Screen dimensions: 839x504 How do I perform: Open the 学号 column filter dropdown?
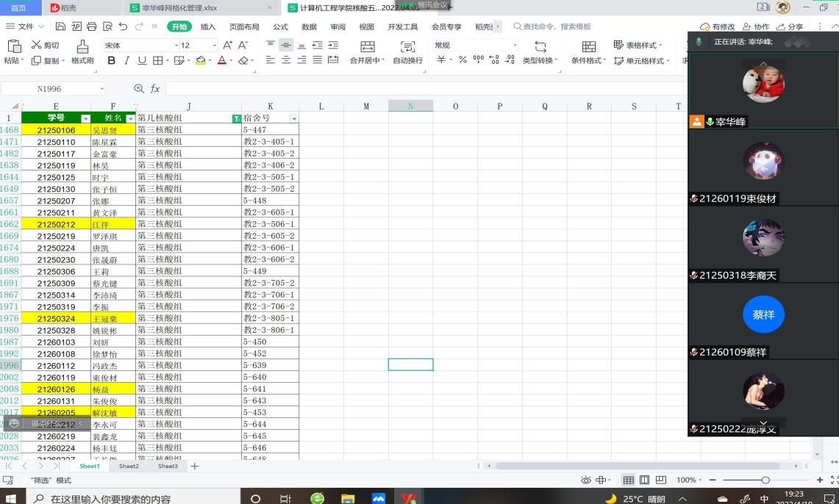[x=85, y=118]
